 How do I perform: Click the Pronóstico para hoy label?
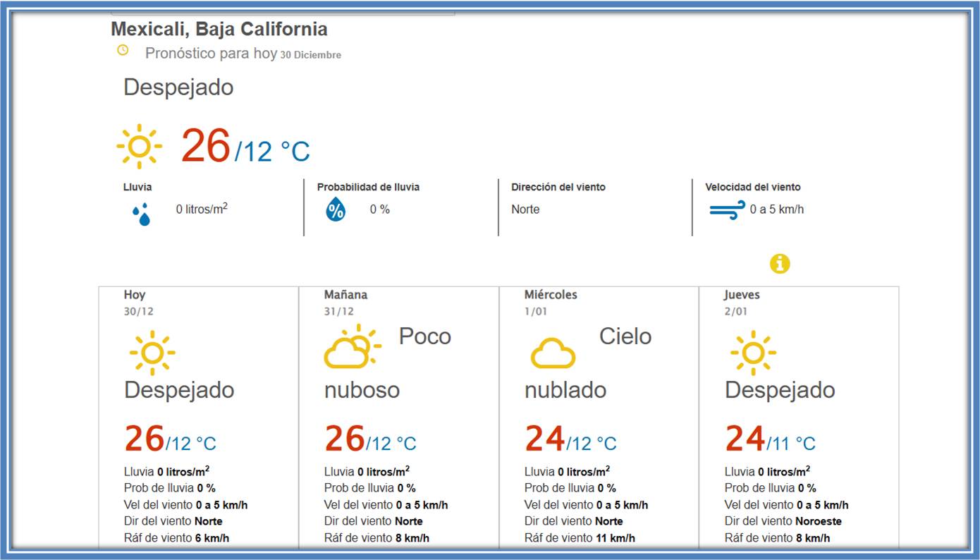pyautogui.click(x=211, y=53)
